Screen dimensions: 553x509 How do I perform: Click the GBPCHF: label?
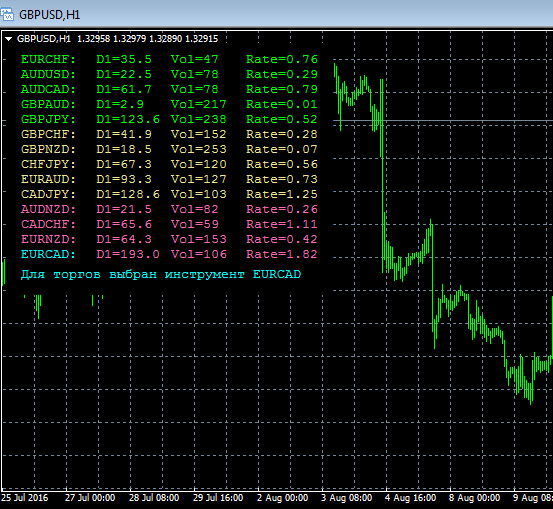coord(48,134)
